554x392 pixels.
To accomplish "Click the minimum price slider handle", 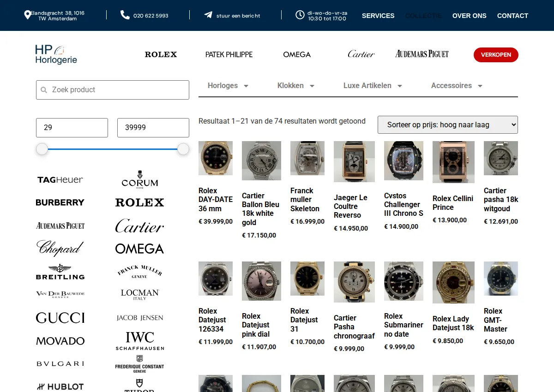I will click(x=42, y=149).
